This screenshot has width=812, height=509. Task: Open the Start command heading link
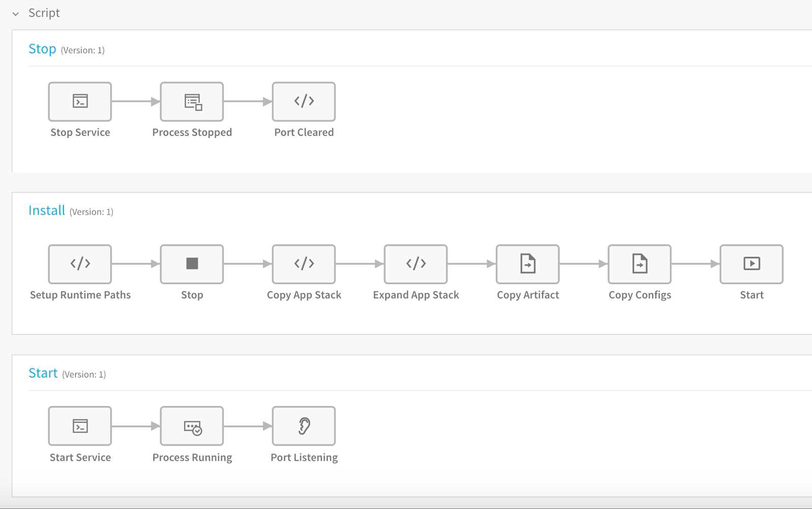[x=43, y=373]
